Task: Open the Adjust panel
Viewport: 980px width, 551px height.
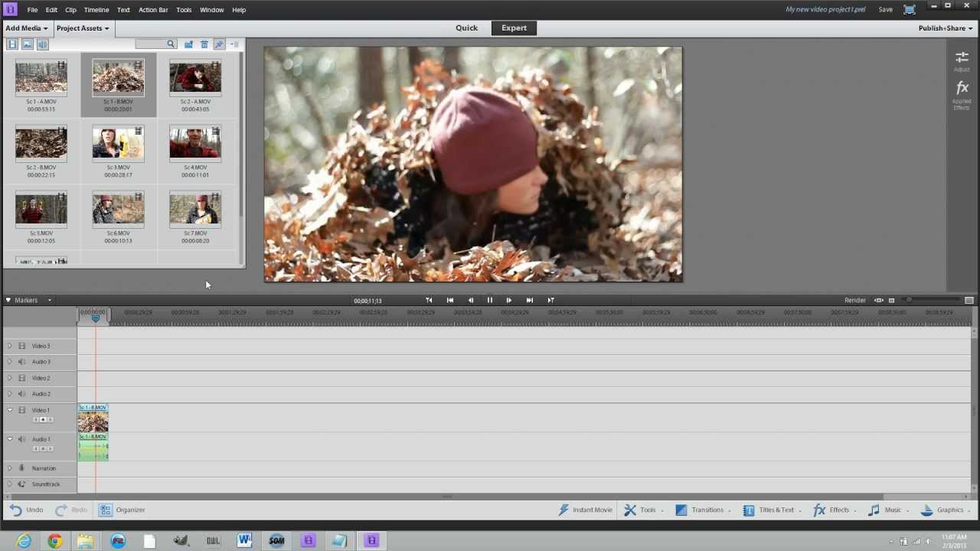Action: click(962, 60)
